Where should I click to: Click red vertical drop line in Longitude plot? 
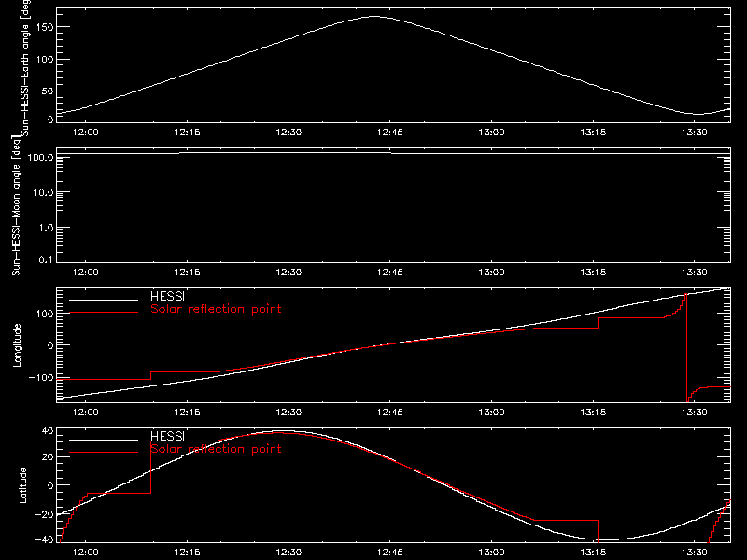click(686, 347)
